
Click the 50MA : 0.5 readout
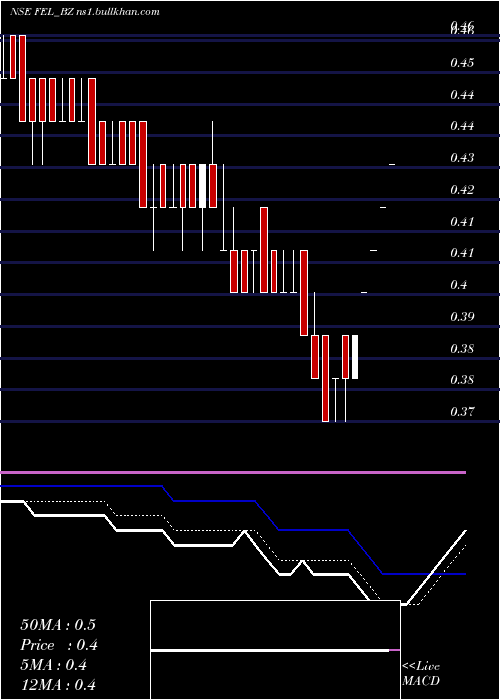(x=58, y=625)
